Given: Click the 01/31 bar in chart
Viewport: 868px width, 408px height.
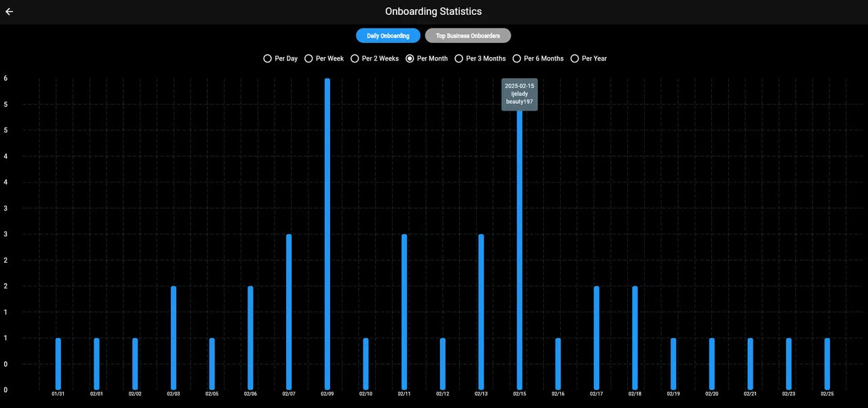Looking at the screenshot, I should click(58, 364).
